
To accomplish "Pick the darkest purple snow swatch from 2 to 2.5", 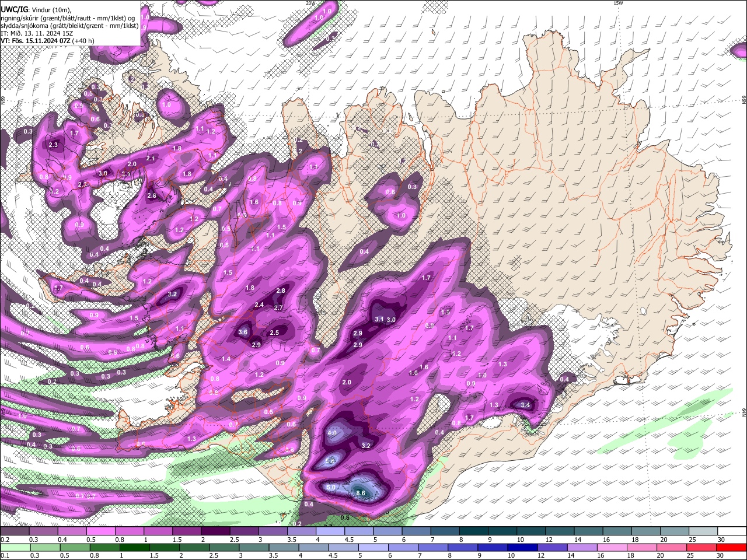I will click(x=215, y=531).
